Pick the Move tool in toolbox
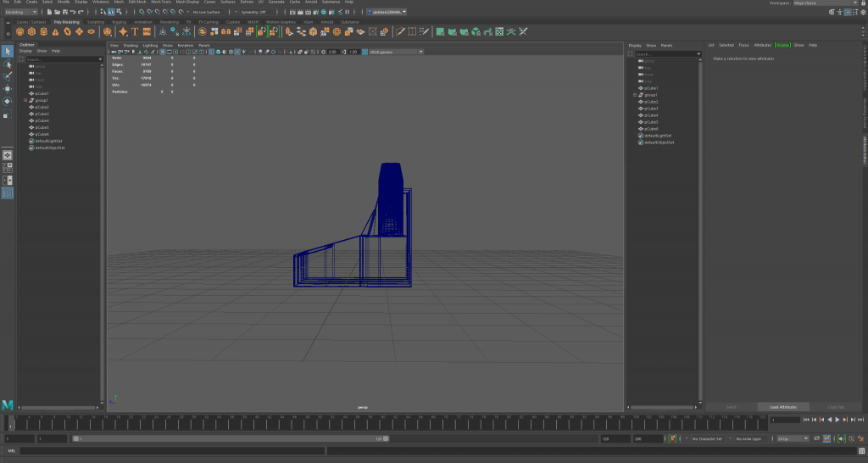The image size is (868, 463). point(8,88)
